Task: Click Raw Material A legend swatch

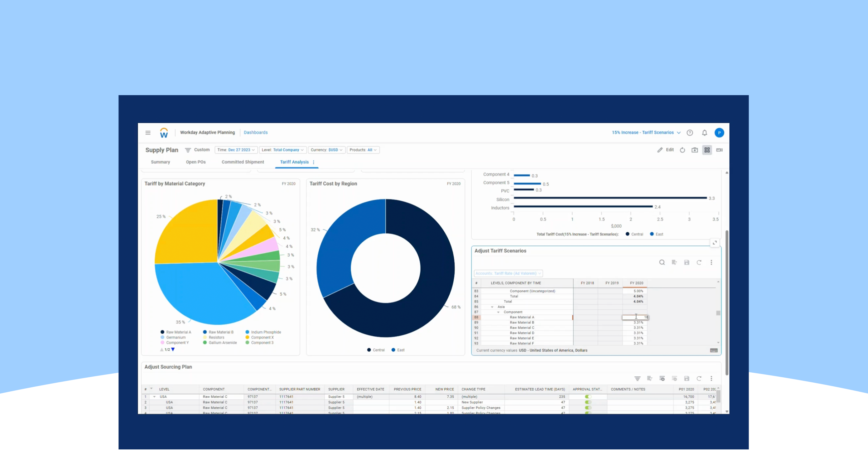Action: click(x=162, y=332)
